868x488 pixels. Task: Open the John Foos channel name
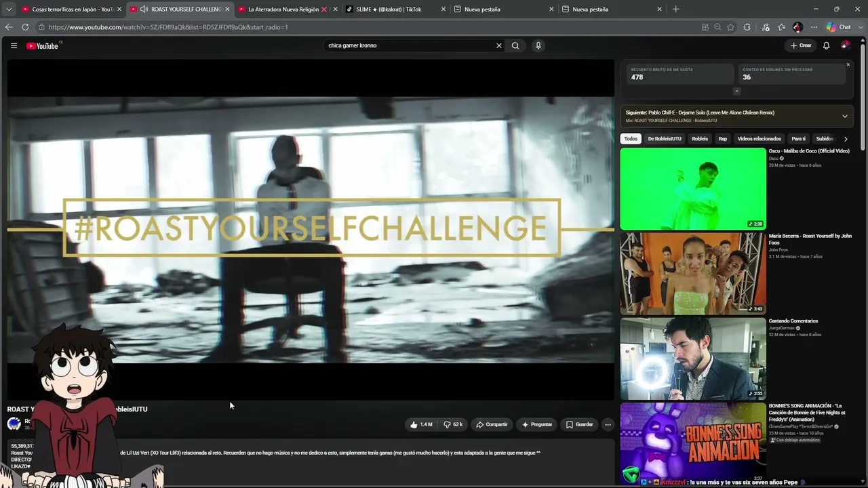pyautogui.click(x=778, y=249)
